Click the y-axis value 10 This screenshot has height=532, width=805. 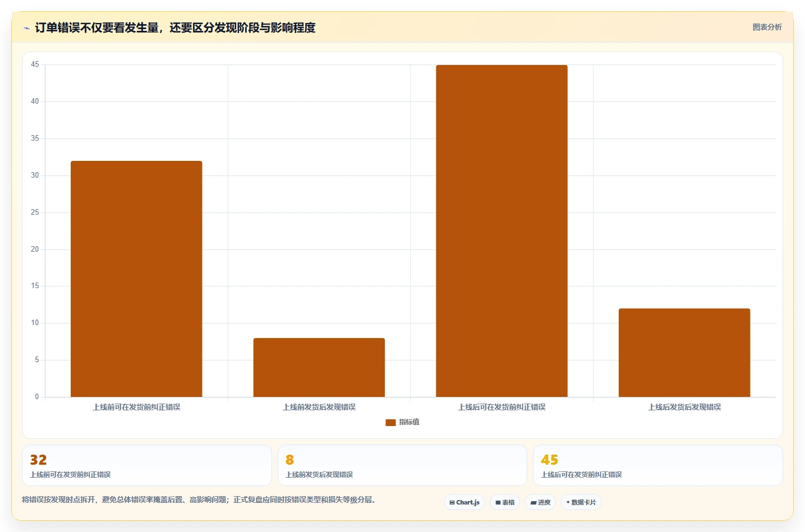pyautogui.click(x=35, y=323)
